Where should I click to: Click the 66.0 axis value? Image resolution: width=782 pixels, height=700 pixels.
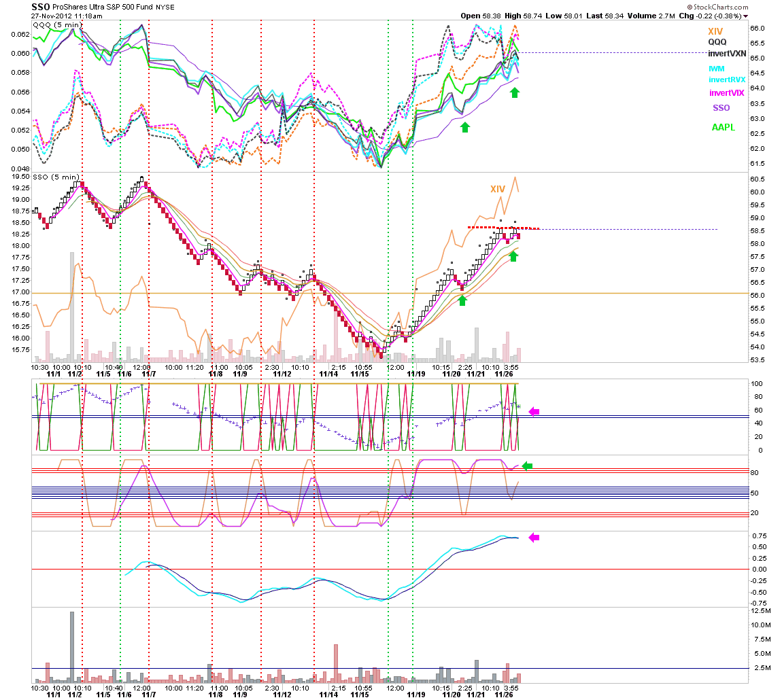pos(757,29)
